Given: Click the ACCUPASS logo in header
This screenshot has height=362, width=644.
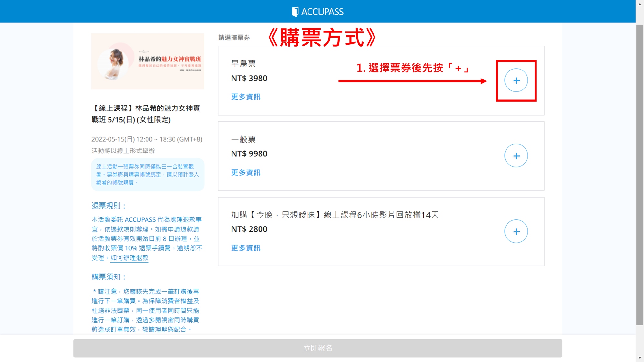Looking at the screenshot, I should pyautogui.click(x=317, y=12).
